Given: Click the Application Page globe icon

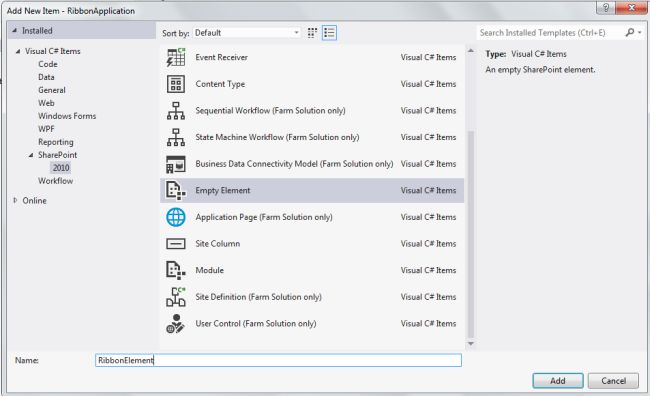Looking at the screenshot, I should click(176, 217).
